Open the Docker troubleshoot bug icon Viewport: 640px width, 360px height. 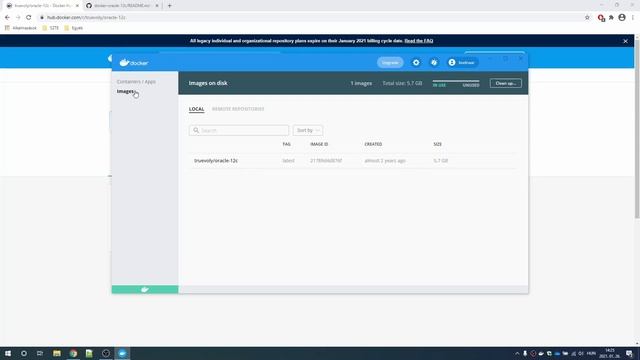[434, 62]
